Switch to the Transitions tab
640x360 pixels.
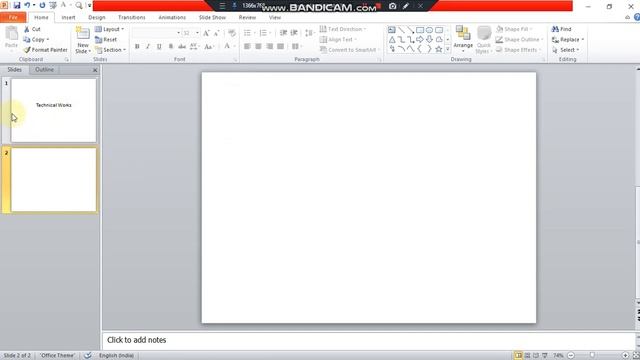tap(131, 18)
